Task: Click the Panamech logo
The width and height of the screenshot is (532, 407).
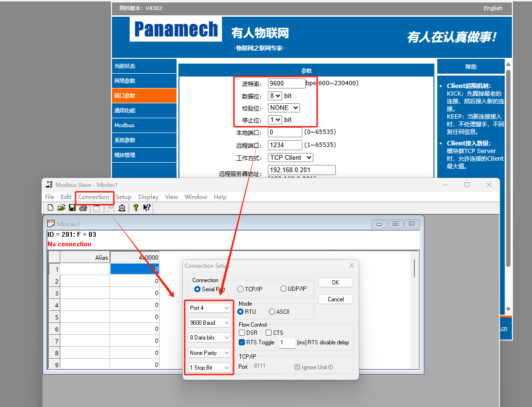Action: 176,29
